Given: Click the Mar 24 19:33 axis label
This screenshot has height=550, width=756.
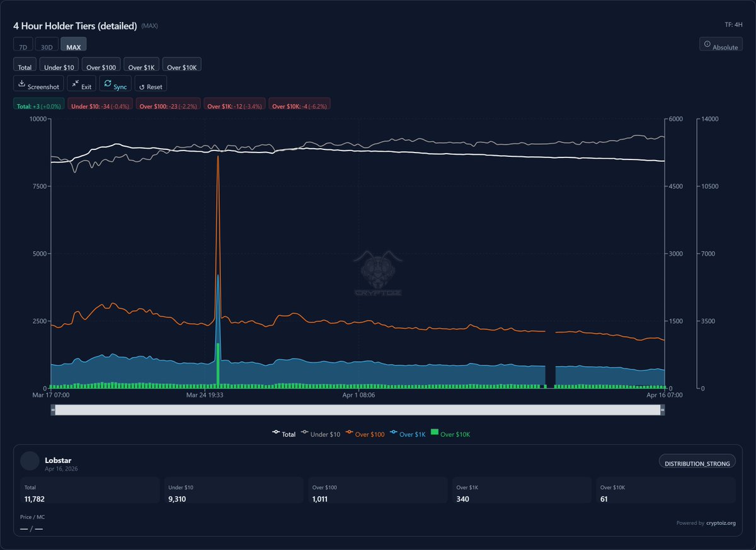Looking at the screenshot, I should (205, 395).
